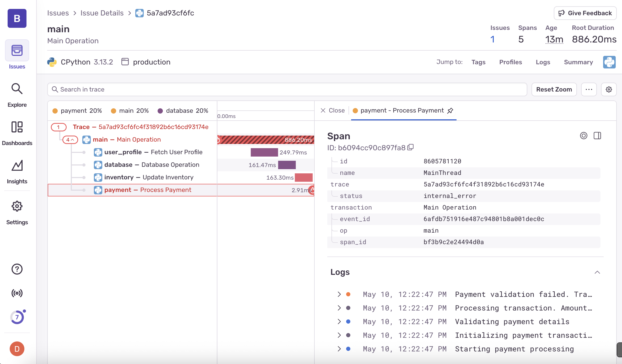622x364 pixels.
Task: Jump to the Summary section
Action: tap(578, 62)
